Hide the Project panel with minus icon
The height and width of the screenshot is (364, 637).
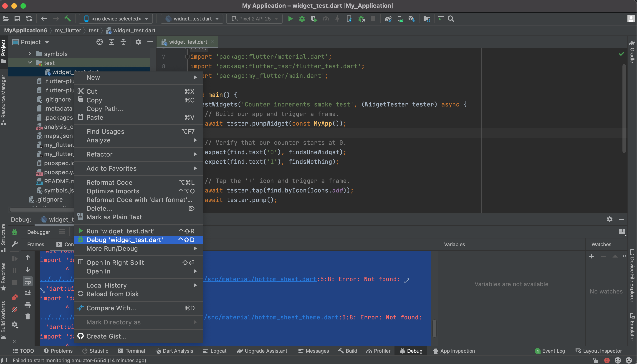click(x=150, y=42)
